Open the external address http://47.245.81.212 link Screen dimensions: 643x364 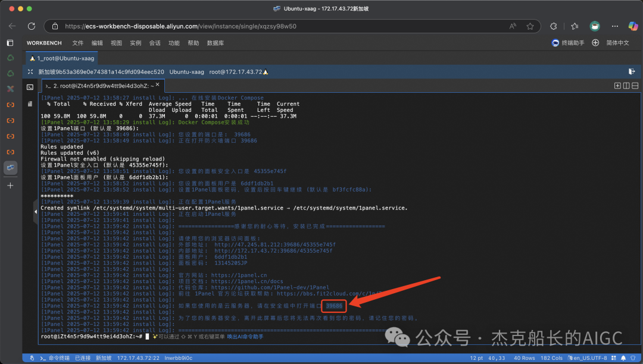pyautogui.click(x=274, y=245)
